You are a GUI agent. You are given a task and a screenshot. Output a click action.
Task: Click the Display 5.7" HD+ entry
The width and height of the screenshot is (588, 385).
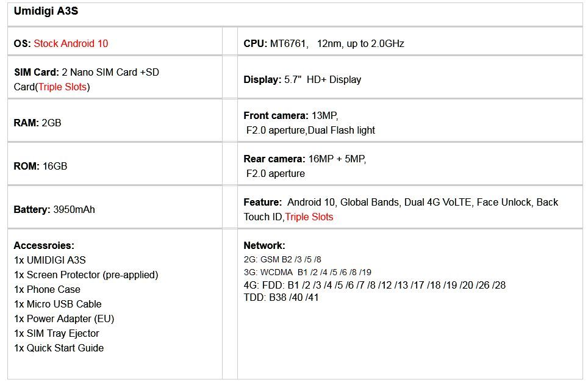(x=302, y=79)
